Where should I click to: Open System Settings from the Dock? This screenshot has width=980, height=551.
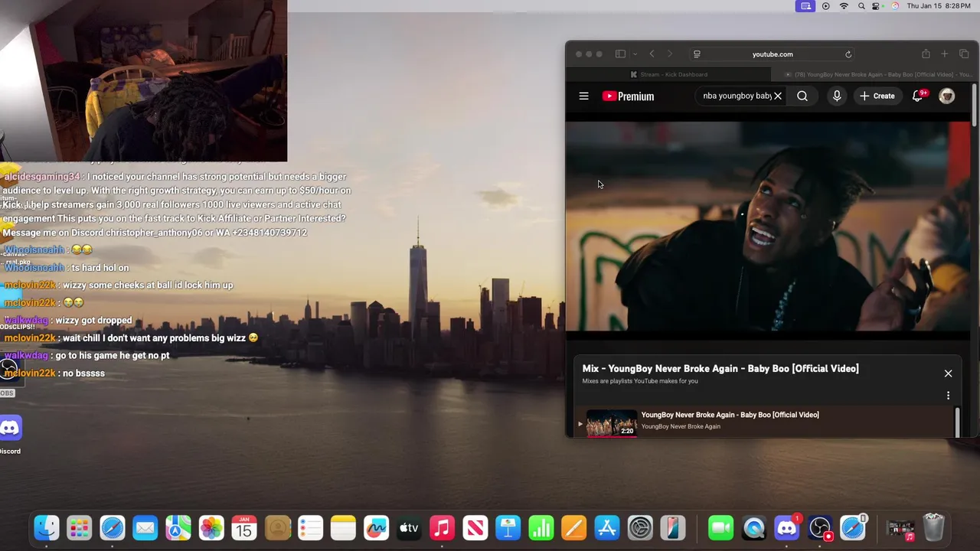[x=639, y=528]
